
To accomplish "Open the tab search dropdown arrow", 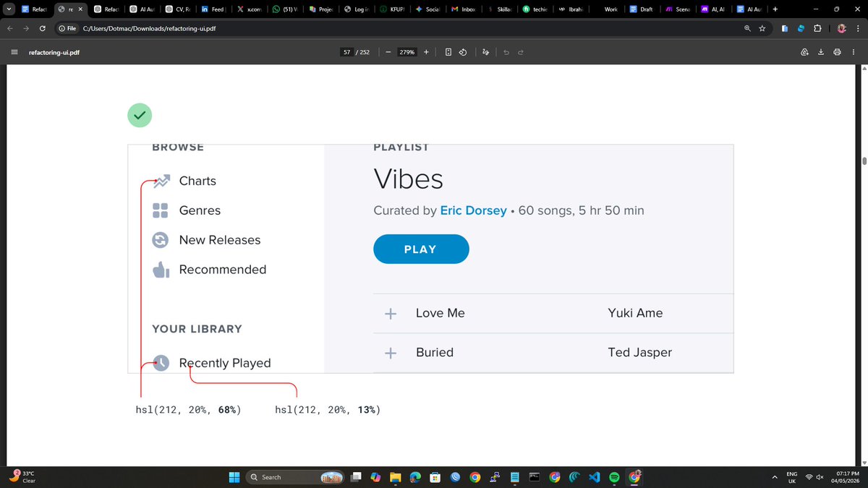I will tap(7, 9).
